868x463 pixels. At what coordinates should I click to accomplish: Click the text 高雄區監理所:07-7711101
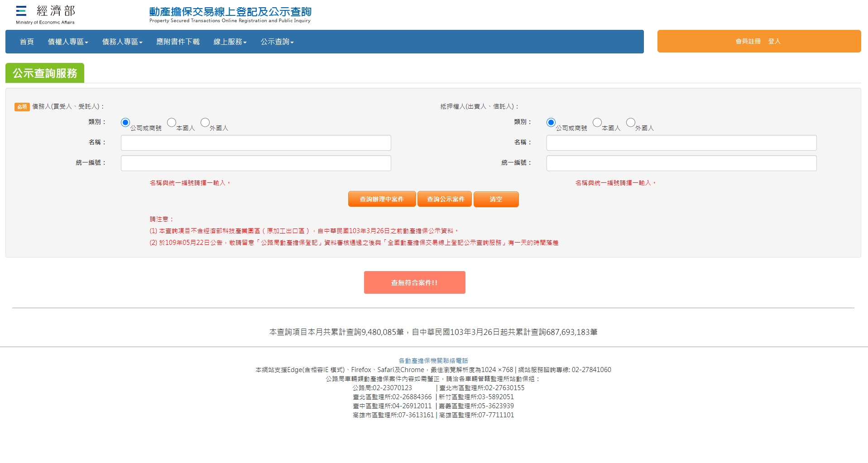tap(477, 415)
